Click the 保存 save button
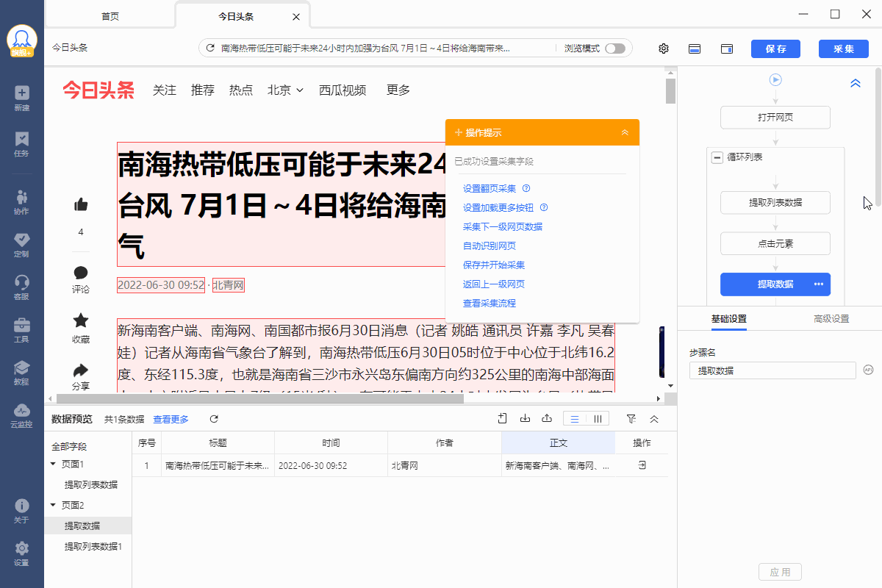Viewport: 882px width, 588px height. (775, 49)
